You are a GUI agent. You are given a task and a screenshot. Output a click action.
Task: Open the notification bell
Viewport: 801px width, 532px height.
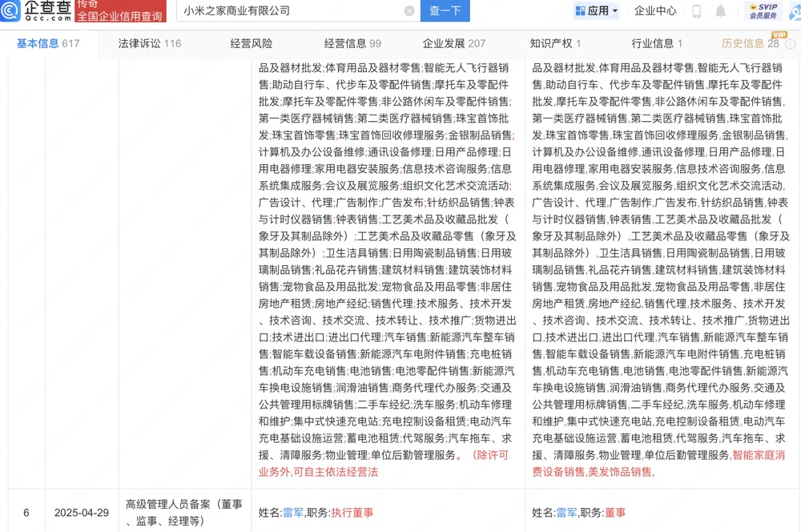pos(720,10)
